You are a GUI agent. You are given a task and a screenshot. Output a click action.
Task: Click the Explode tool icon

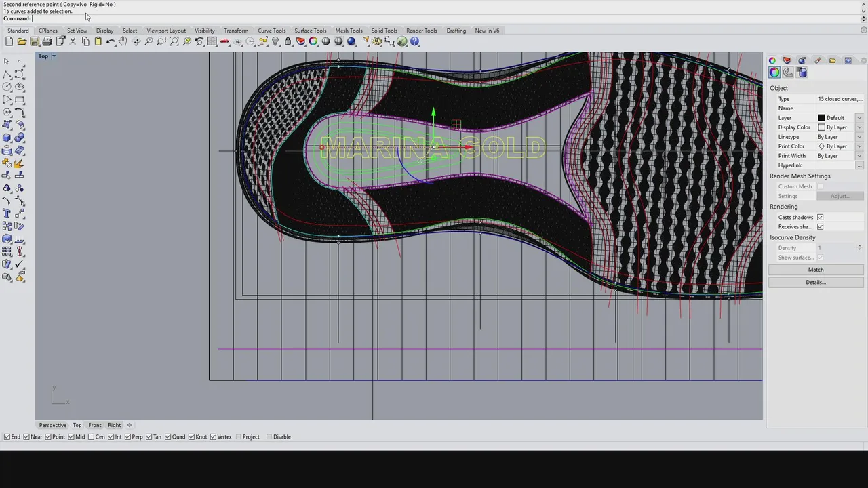click(20, 163)
